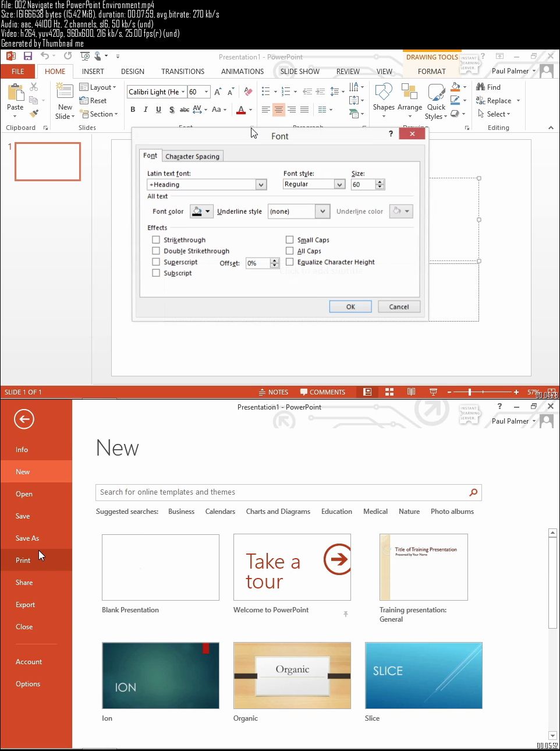Pin Welcome to PowerPoint template to list
560x751 pixels.
point(346,614)
